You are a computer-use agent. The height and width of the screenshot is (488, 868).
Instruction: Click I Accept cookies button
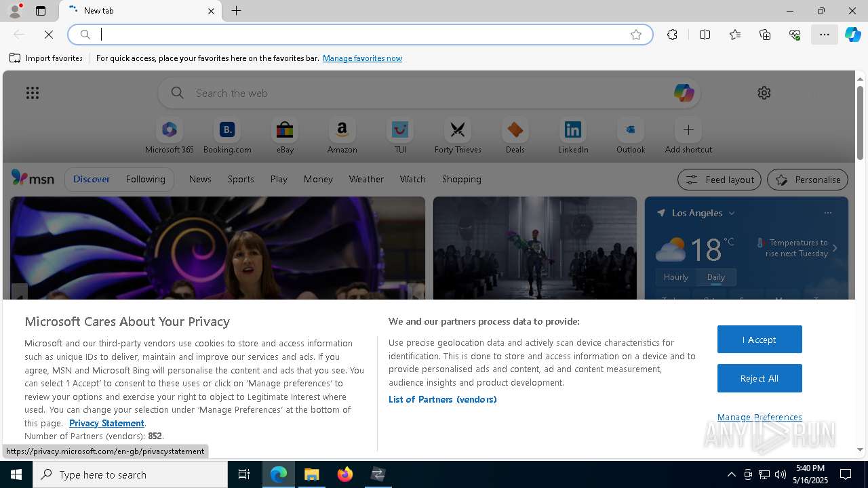(759, 340)
